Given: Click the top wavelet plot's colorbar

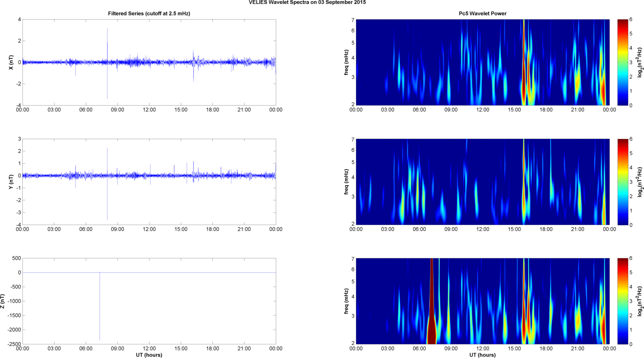Looking at the screenshot, I should coord(623,62).
